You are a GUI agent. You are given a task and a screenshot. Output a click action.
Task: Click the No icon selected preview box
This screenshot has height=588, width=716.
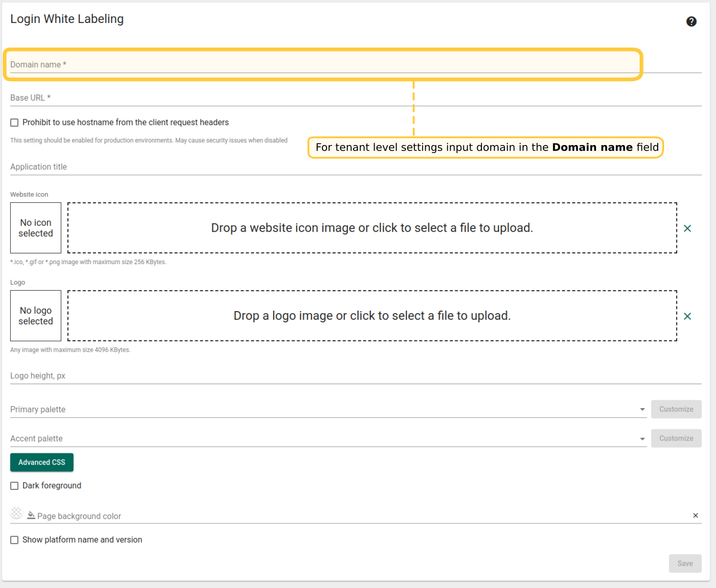coord(36,228)
